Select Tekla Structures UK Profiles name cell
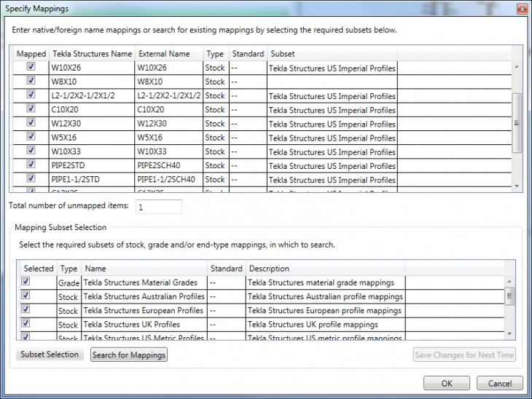Viewport: 532px width, 399px height. (144, 325)
